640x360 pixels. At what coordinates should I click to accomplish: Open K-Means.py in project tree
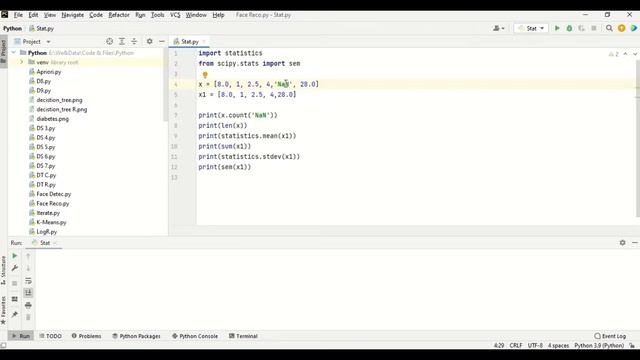pyautogui.click(x=51, y=222)
